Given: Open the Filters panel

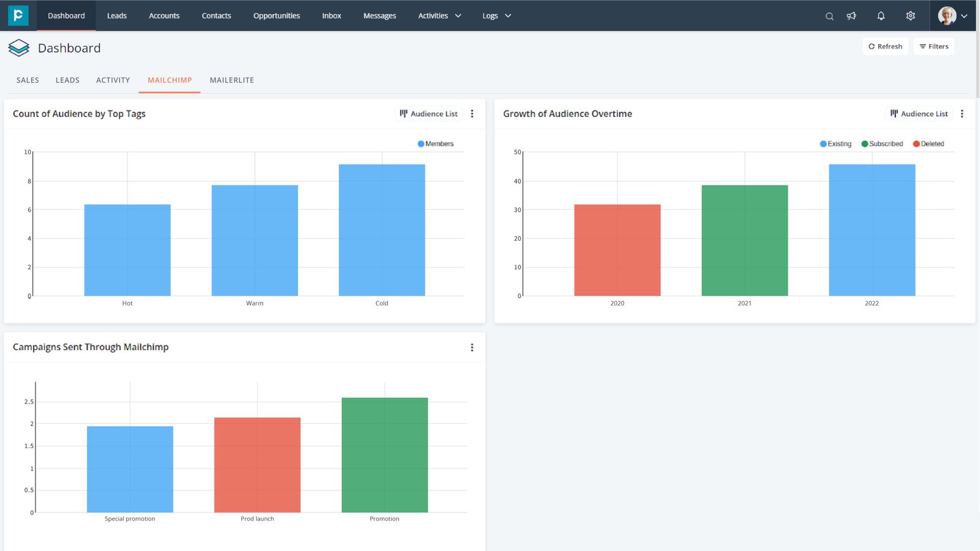Looking at the screenshot, I should (x=933, y=46).
